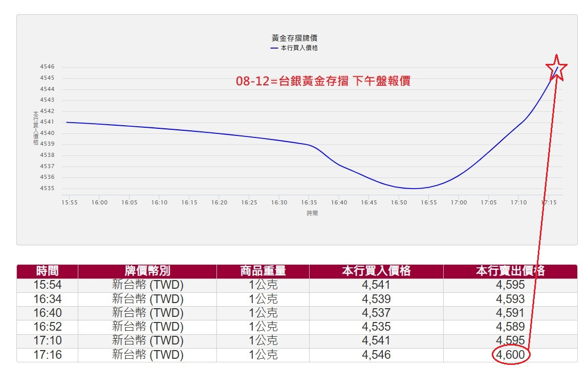
Task: Click 1公克 in 16:40 row
Action: point(263,313)
